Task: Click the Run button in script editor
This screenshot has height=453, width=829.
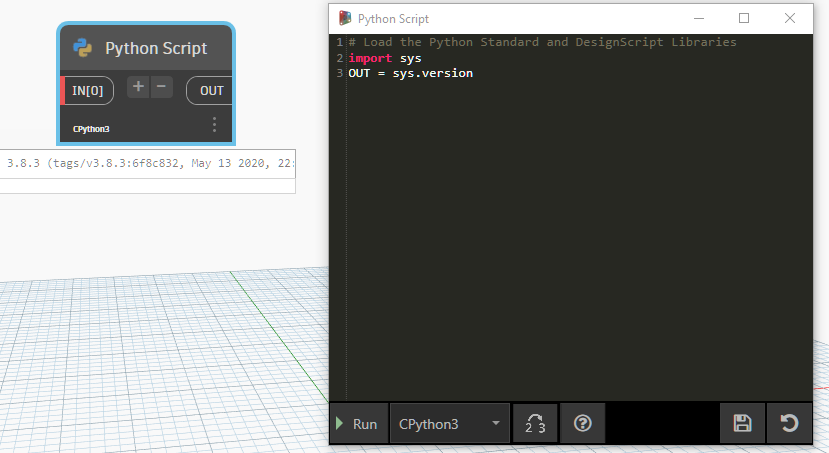Action: (357, 424)
